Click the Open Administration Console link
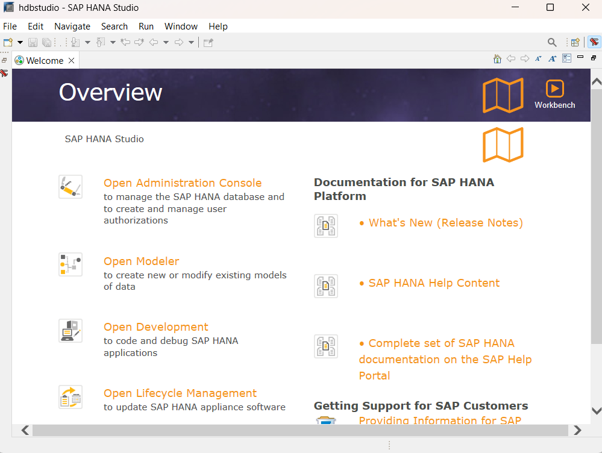602x453 pixels. (x=182, y=183)
